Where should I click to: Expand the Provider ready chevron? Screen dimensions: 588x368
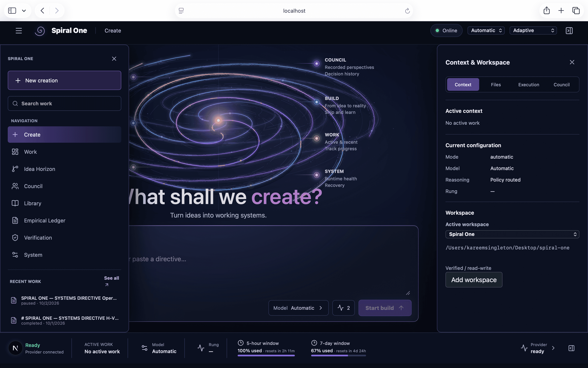click(553, 348)
